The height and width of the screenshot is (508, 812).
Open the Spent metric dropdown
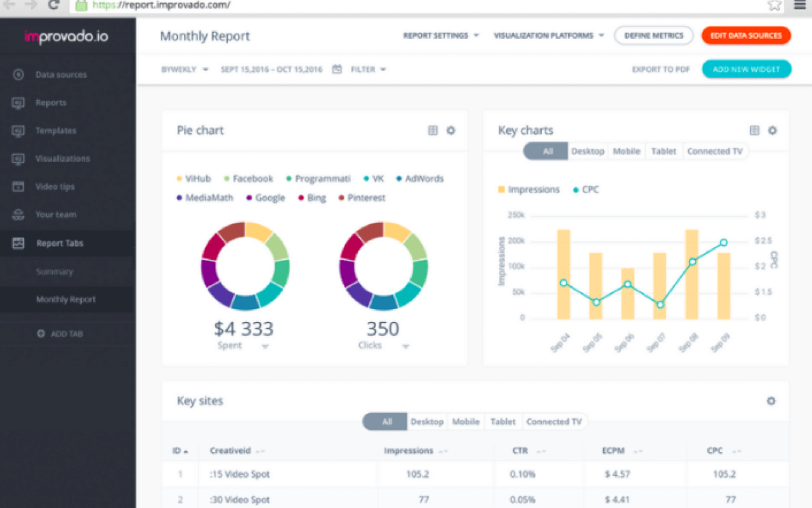click(244, 345)
